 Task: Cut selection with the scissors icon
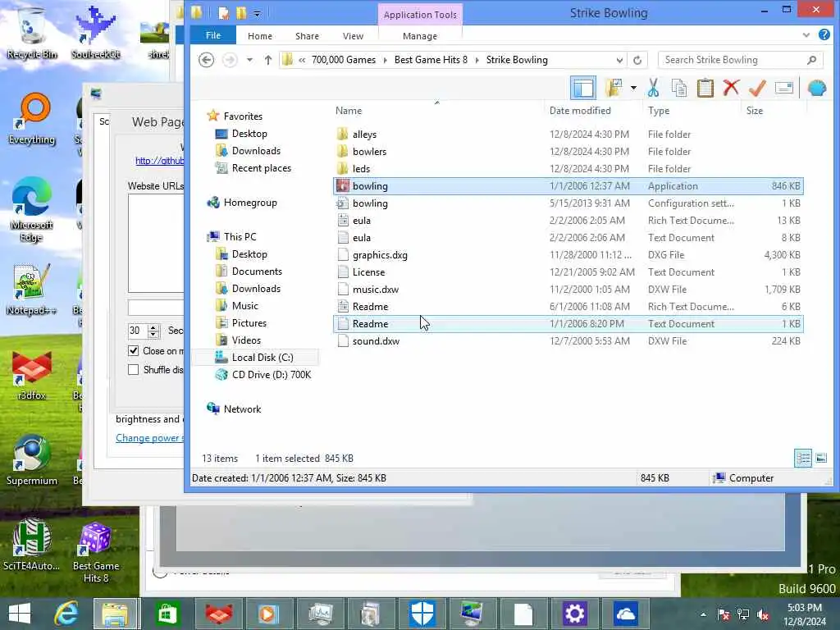tap(653, 88)
